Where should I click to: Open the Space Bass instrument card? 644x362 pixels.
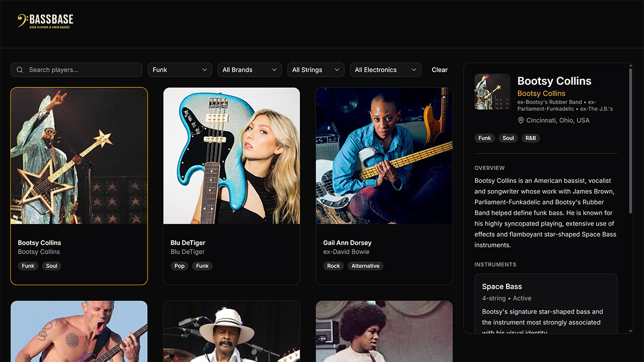tap(546, 304)
